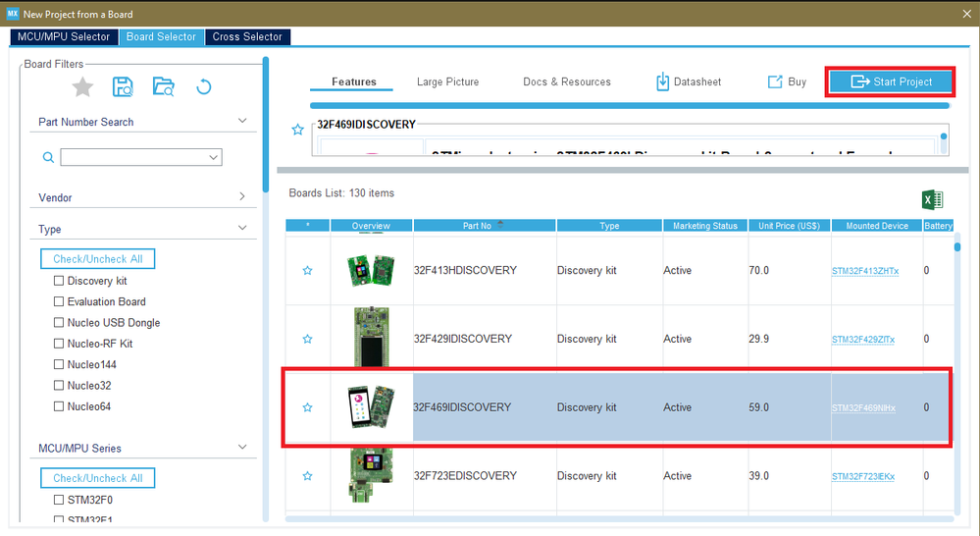Star the 32F413HDISCOVERY row
The image size is (980, 536).
(307, 270)
